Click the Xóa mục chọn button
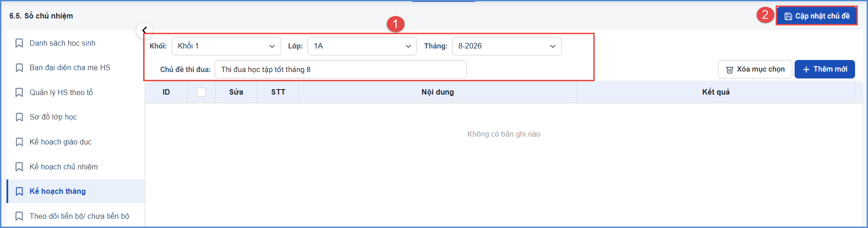 pyautogui.click(x=755, y=69)
